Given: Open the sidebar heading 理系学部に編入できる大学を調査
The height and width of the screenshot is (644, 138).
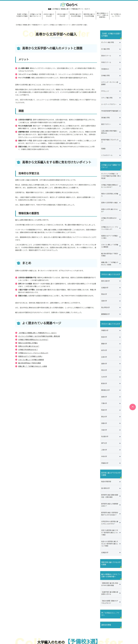Looking at the screenshot, I should 111,563.
